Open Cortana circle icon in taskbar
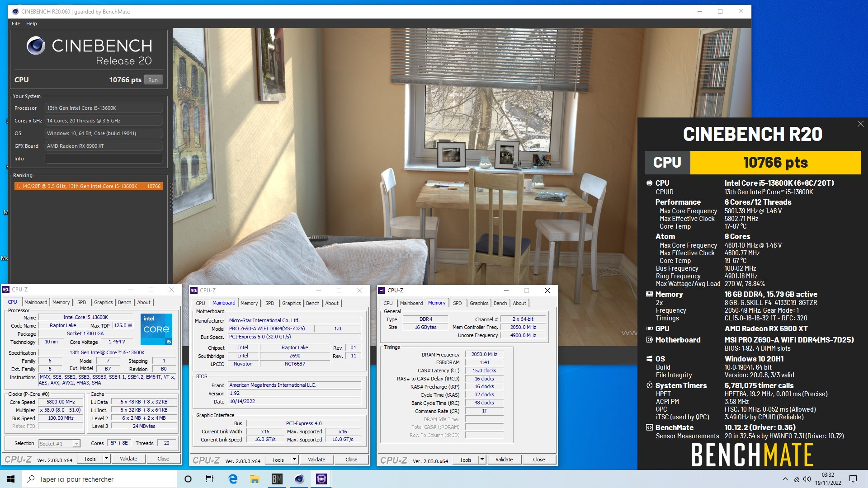 point(188,479)
